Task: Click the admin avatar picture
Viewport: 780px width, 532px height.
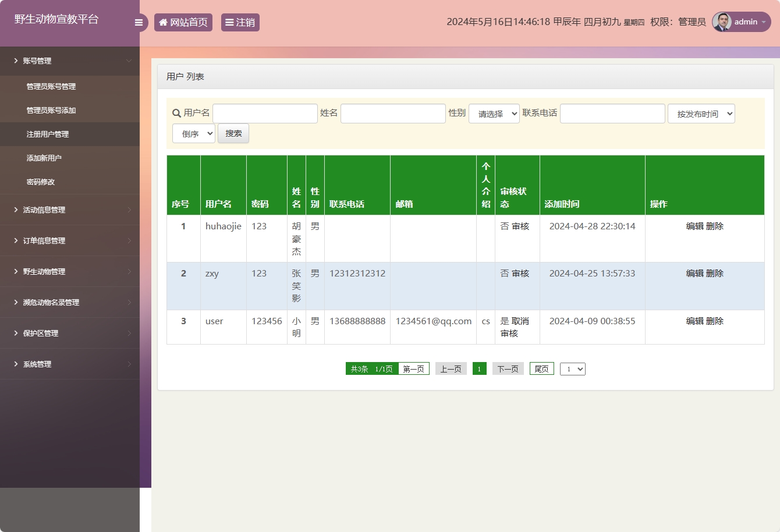Action: coord(721,22)
